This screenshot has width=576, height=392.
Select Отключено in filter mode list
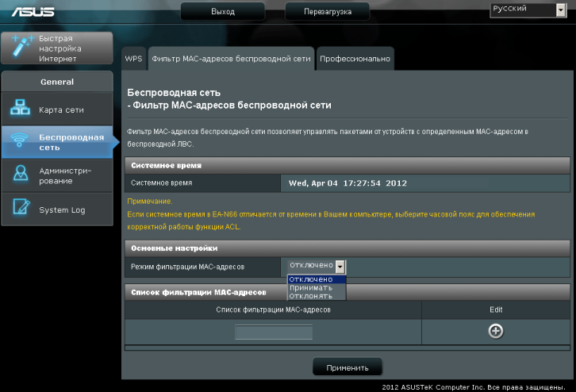click(x=316, y=279)
